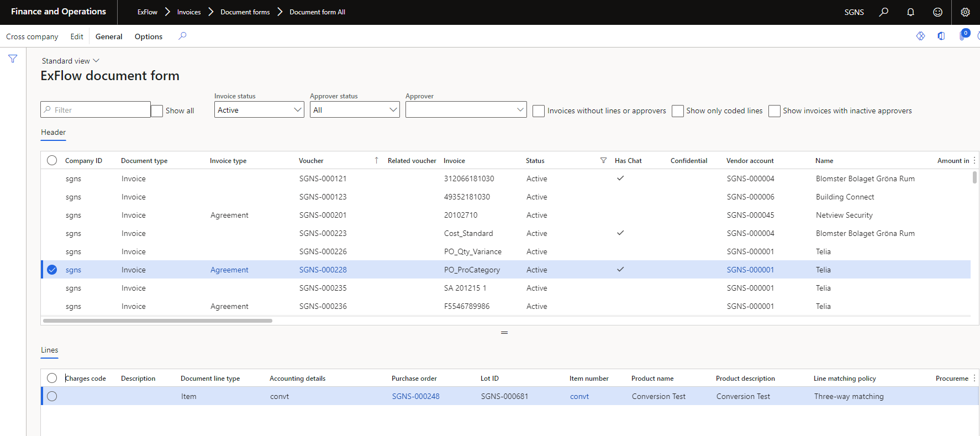Navigate to ExFlow breadcrumb
The image size is (980, 436).
point(147,12)
